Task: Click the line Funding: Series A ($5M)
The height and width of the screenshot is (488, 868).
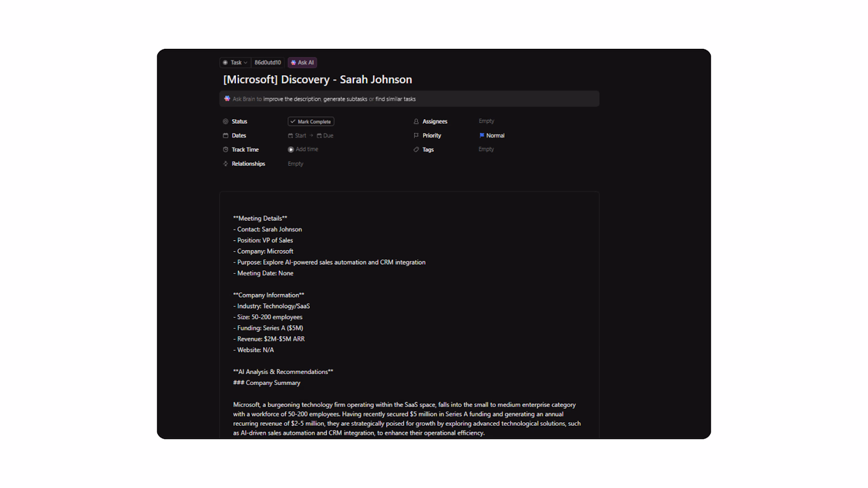Action: tap(268, 328)
